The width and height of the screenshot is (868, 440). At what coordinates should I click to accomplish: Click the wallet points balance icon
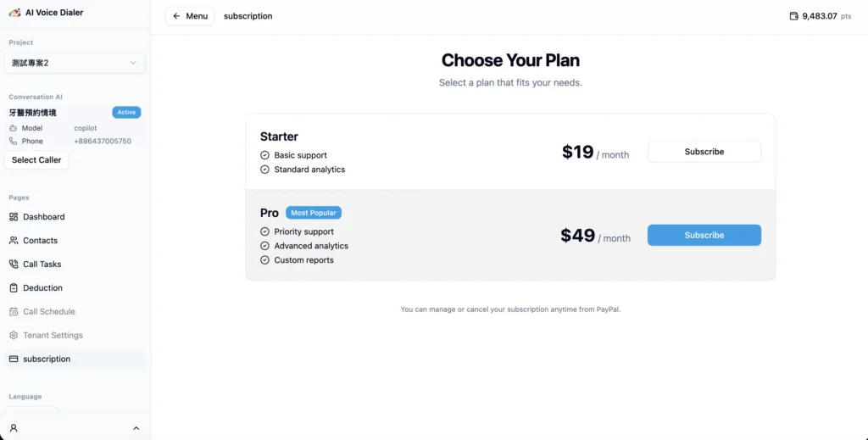(x=793, y=16)
